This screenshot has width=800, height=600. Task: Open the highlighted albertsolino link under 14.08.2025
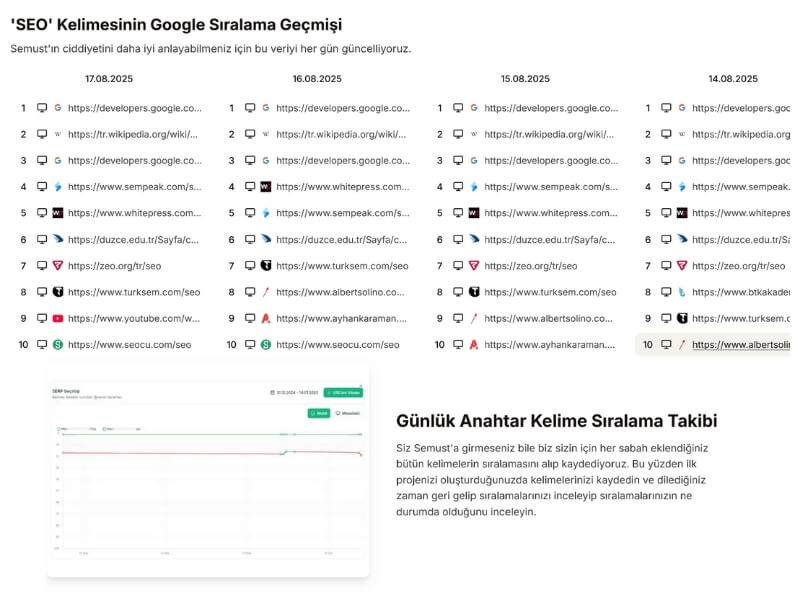click(741, 344)
